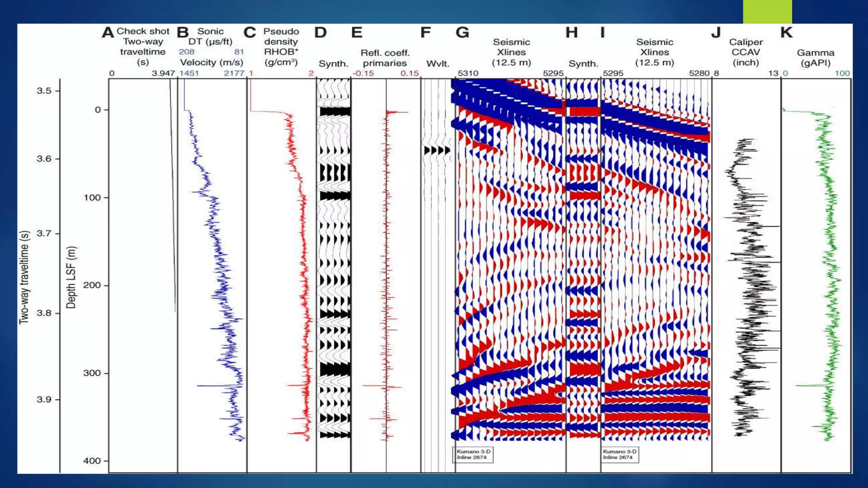Click the panel letter C label
The width and height of the screenshot is (868, 488).
point(250,33)
